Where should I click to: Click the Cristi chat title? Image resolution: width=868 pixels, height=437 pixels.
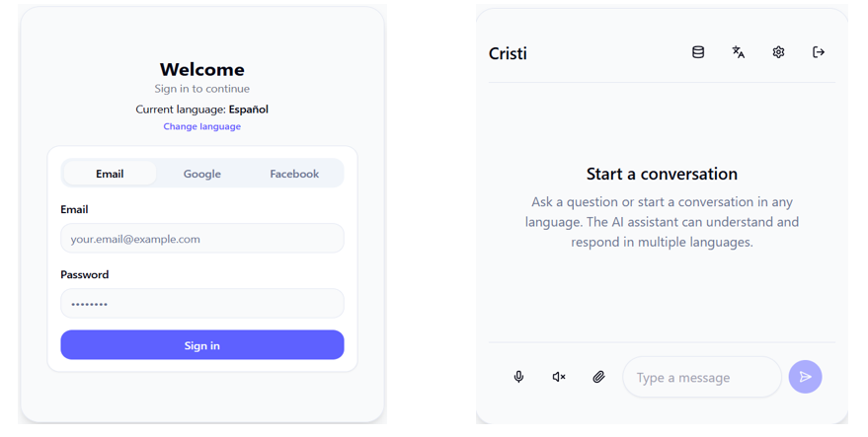coord(508,53)
